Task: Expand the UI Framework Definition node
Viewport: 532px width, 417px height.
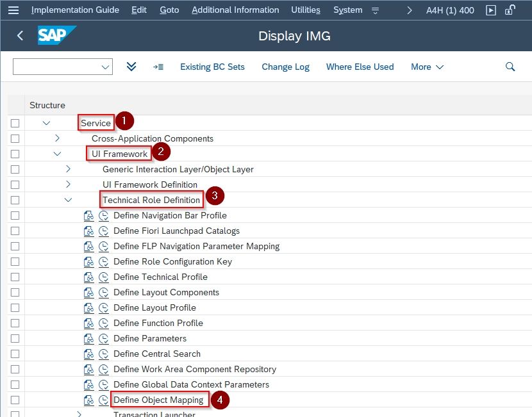Action: click(x=68, y=184)
